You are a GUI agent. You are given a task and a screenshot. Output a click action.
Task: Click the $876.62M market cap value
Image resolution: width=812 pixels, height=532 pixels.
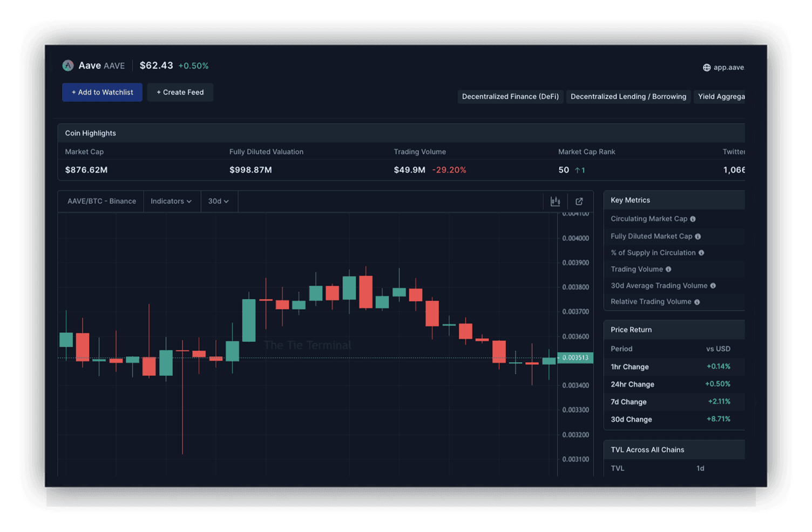[x=86, y=170]
